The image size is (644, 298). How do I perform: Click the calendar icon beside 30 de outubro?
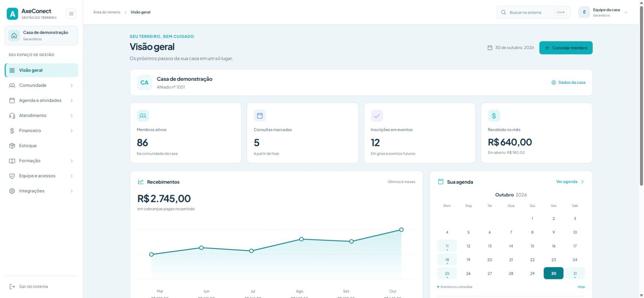pos(490,47)
